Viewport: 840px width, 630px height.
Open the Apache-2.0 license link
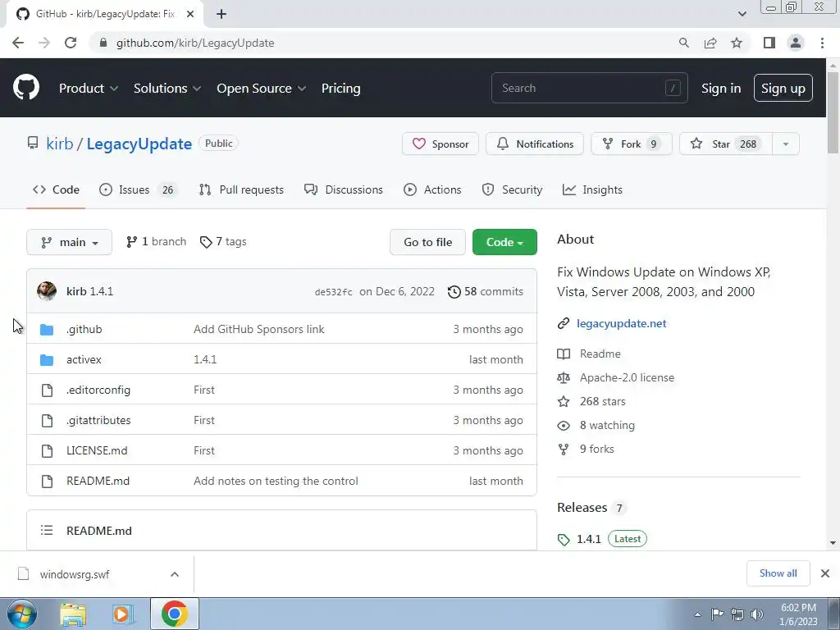(627, 377)
